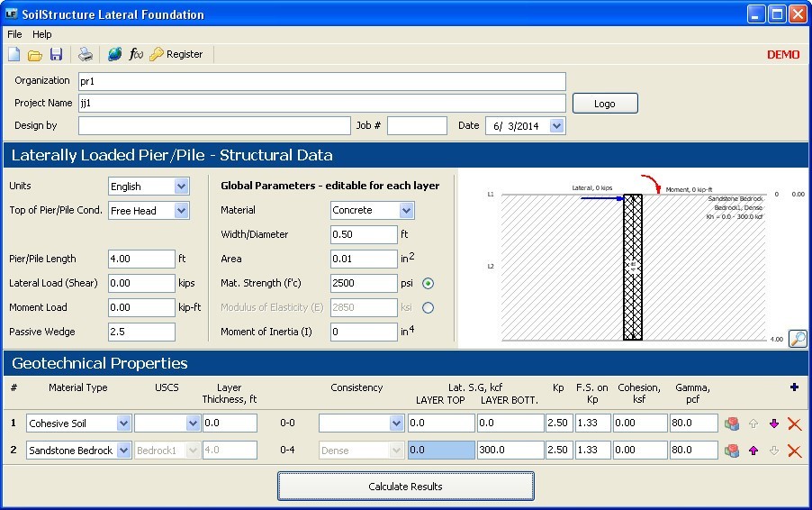Click the Lateral Load (Shear) field
The height and width of the screenshot is (510, 812).
(141, 283)
